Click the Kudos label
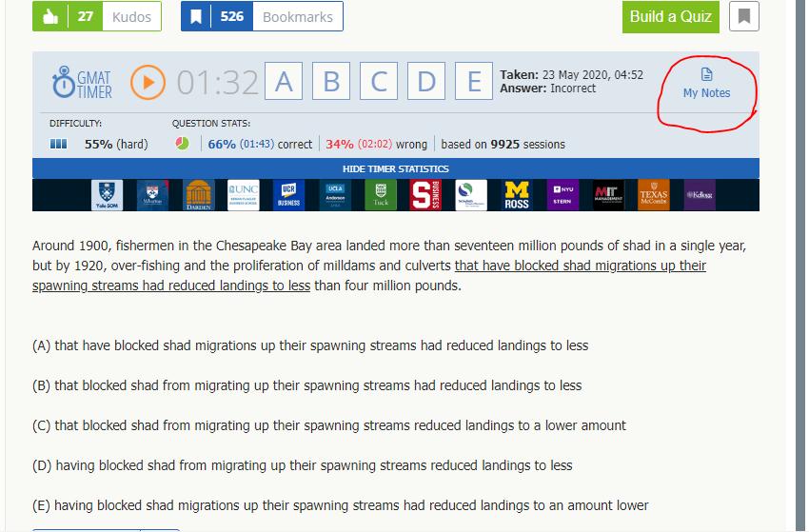 131,16
